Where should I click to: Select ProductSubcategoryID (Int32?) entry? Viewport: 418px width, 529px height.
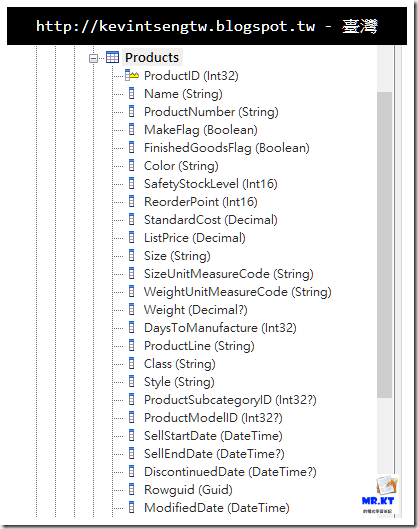[x=230, y=400]
